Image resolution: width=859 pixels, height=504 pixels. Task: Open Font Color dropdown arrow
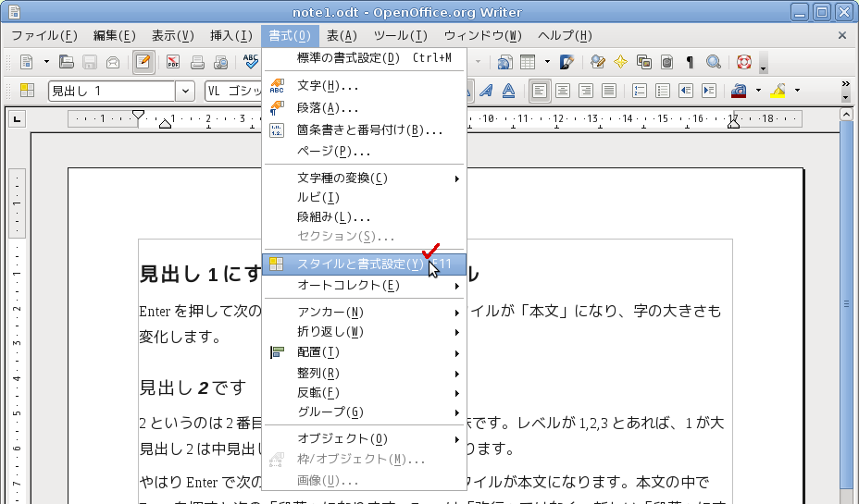pyautogui.click(x=758, y=91)
